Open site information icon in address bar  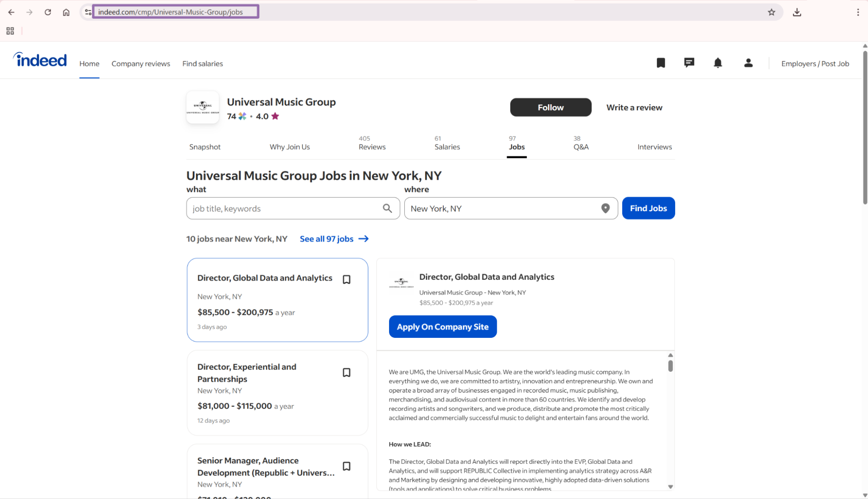(x=88, y=12)
